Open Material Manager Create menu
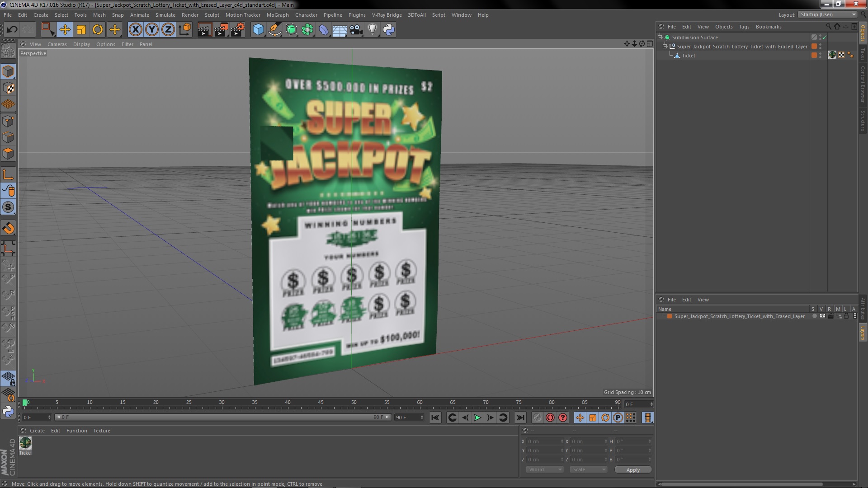 [37, 431]
